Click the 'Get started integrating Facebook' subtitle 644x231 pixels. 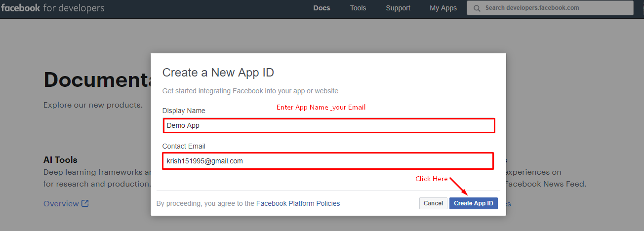[250, 91]
